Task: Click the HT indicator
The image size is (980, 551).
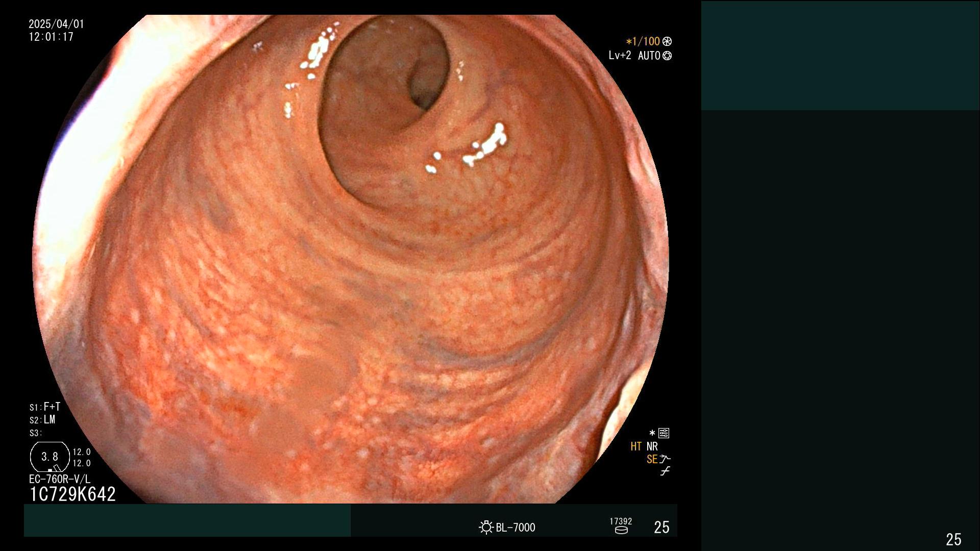Action: pos(636,446)
